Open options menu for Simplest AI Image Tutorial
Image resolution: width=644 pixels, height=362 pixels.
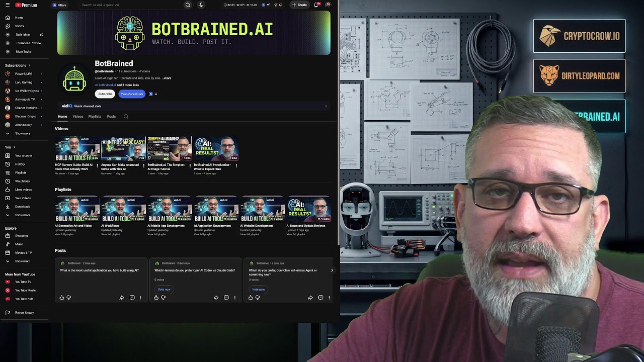[x=190, y=165]
